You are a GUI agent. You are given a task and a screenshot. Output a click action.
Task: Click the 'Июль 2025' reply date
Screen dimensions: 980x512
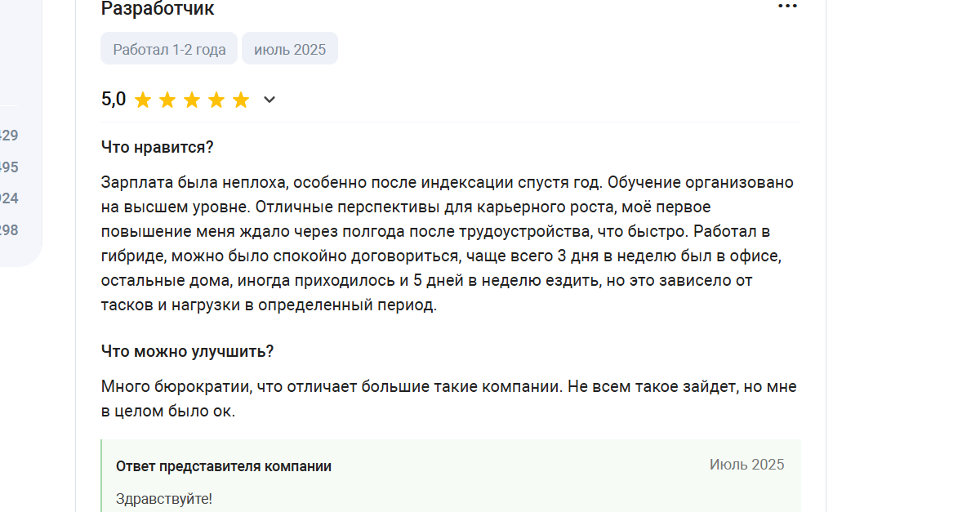point(746,465)
